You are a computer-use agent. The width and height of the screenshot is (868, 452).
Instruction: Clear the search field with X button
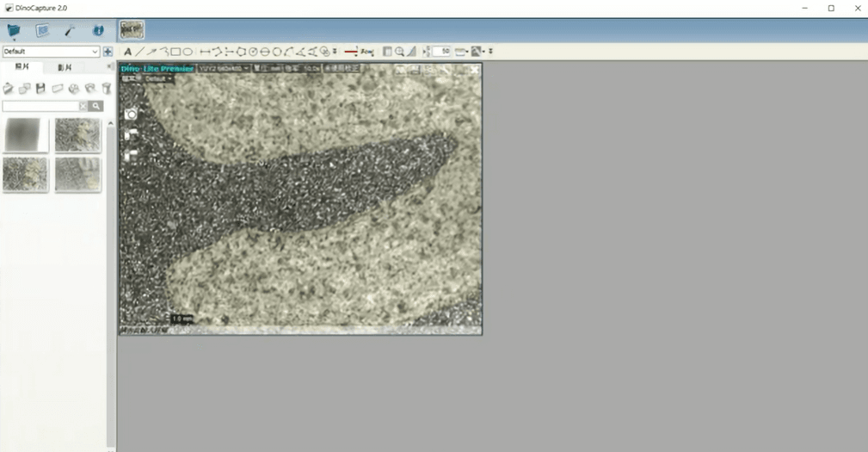(x=83, y=106)
